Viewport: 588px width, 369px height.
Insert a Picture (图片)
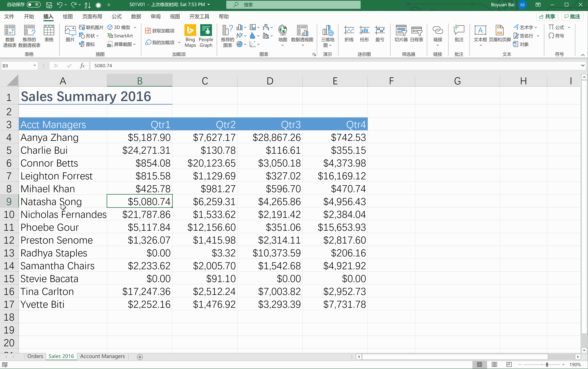70,33
